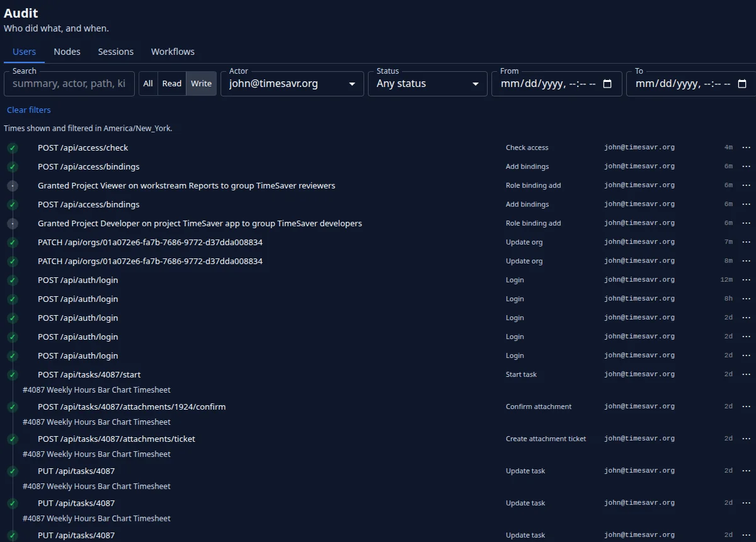
Task: Open the three-dot menu for the Login 12m row
Action: pyautogui.click(x=747, y=280)
